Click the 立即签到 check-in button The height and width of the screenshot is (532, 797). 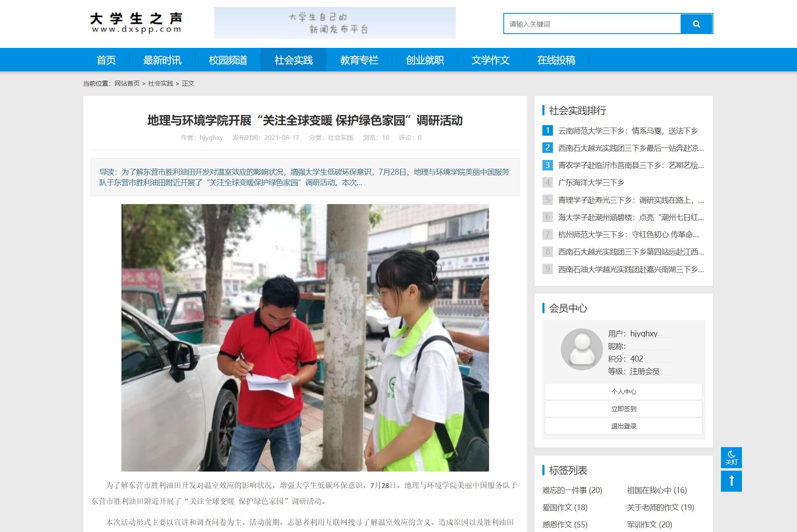tap(623, 409)
